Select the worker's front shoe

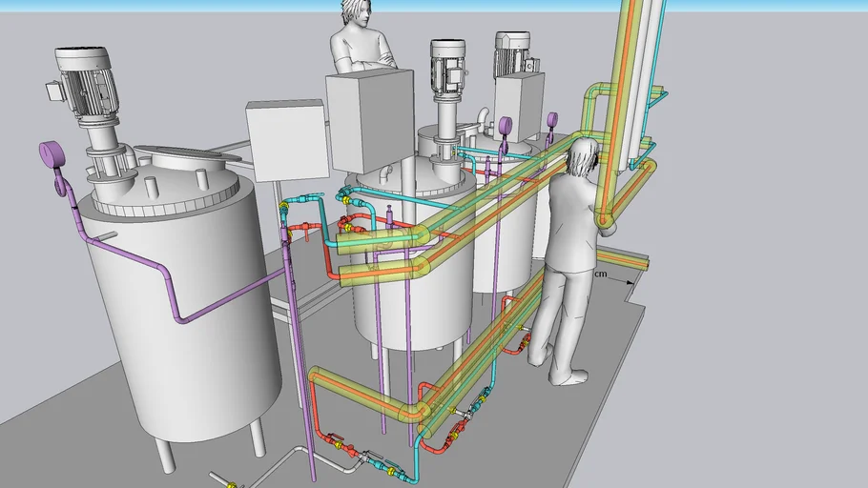point(568,378)
